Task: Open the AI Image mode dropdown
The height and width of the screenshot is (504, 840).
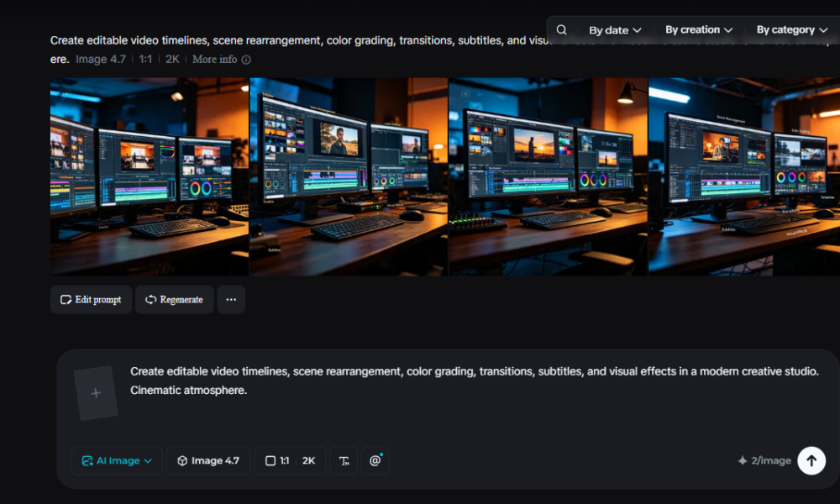Action: [x=116, y=460]
